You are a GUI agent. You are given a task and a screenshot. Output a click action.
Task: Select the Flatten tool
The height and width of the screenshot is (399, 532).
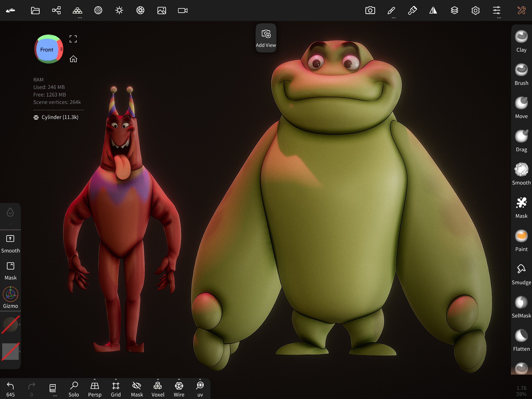point(521,340)
